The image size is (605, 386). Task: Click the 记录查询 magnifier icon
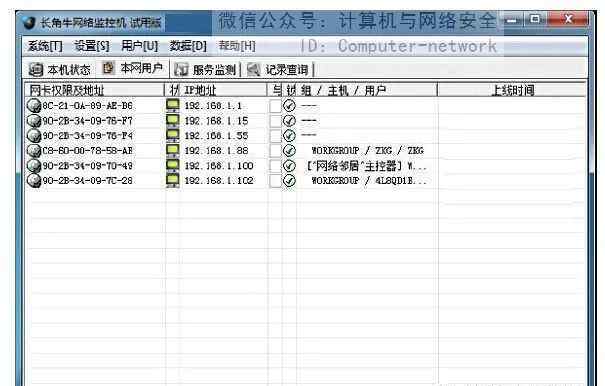(253, 69)
